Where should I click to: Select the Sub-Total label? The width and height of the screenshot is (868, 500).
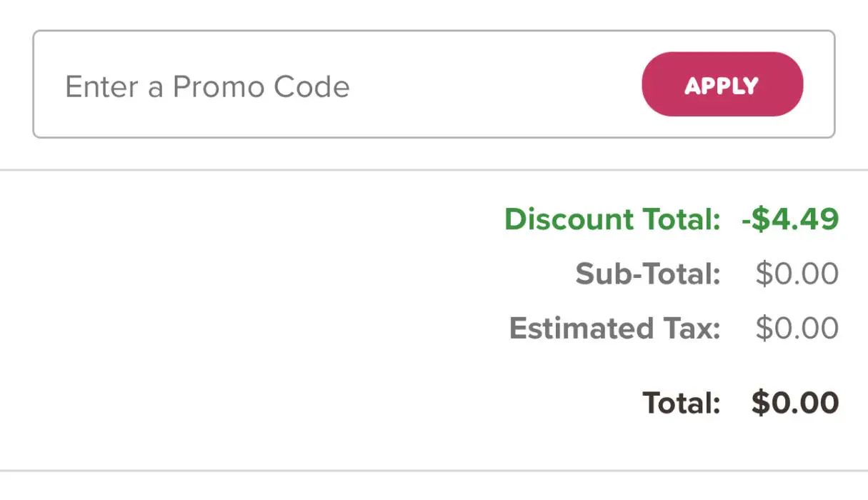point(648,274)
